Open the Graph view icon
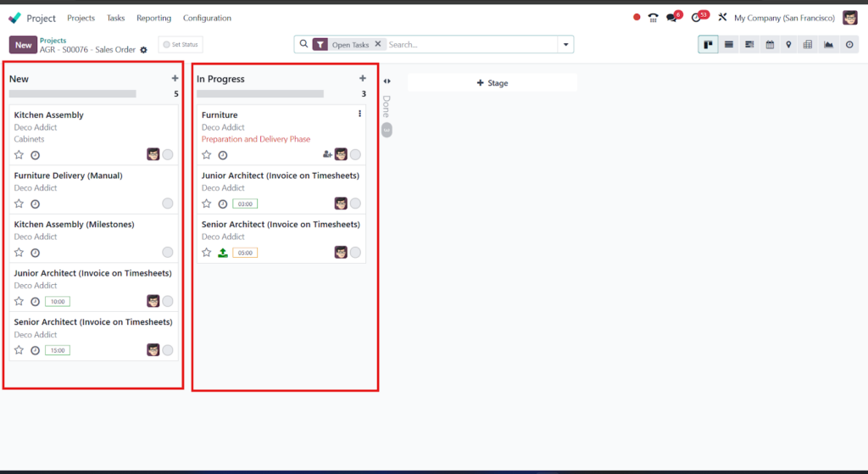The image size is (868, 474). click(828, 44)
